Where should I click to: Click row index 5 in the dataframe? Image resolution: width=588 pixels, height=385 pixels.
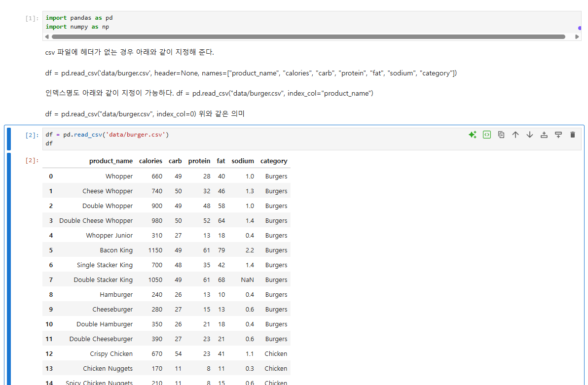click(51, 250)
